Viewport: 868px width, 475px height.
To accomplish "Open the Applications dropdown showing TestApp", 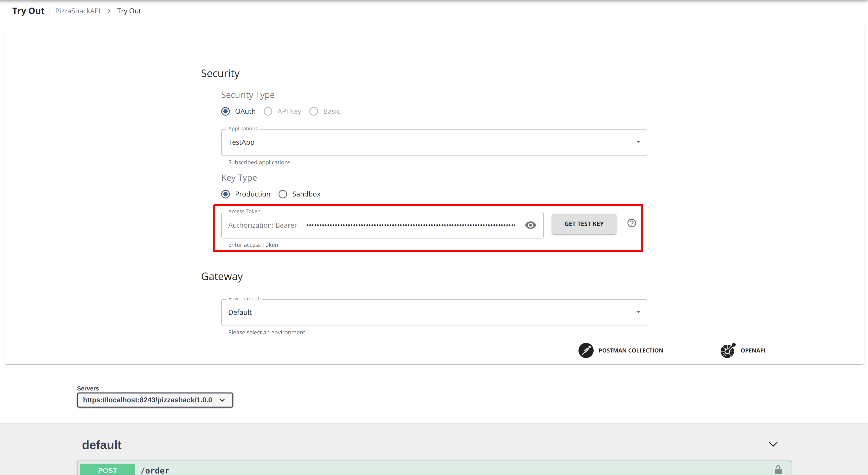I will [x=434, y=142].
